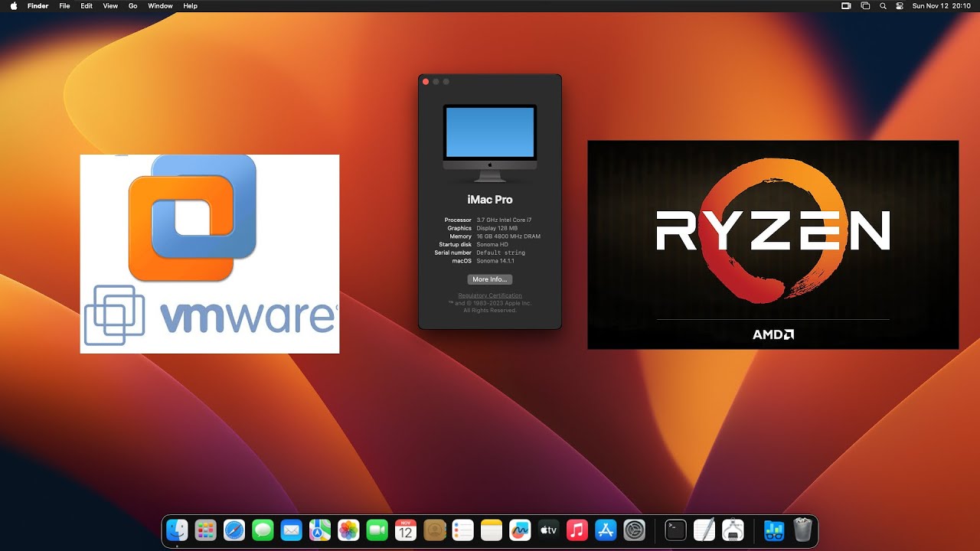
Task: Click the date and time clock
Action: (941, 5)
